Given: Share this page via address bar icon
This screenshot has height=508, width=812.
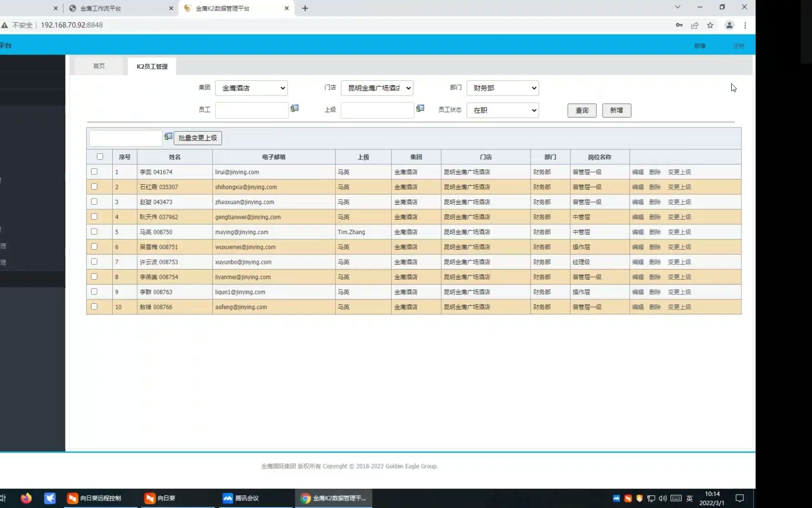Looking at the screenshot, I should pos(695,25).
